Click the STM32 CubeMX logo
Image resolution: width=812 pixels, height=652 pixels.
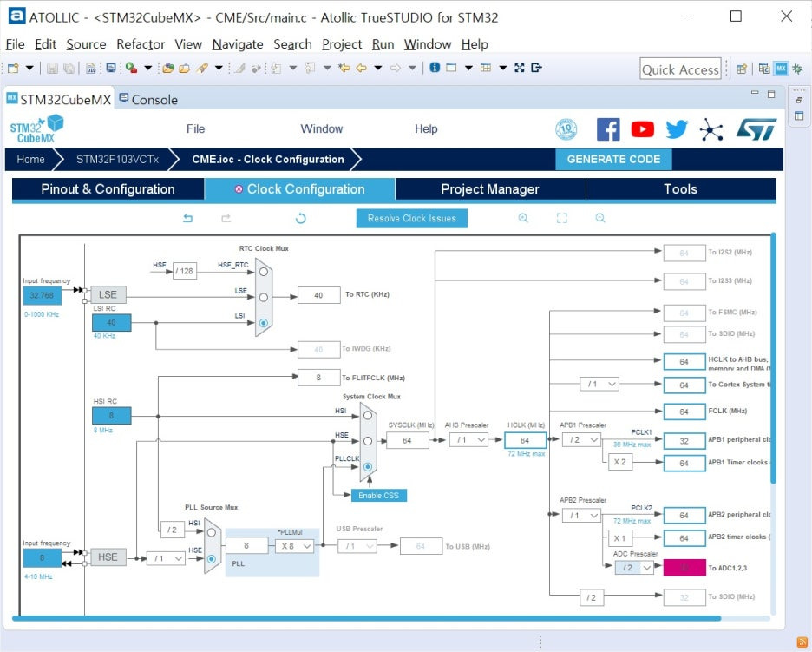pyautogui.click(x=36, y=129)
